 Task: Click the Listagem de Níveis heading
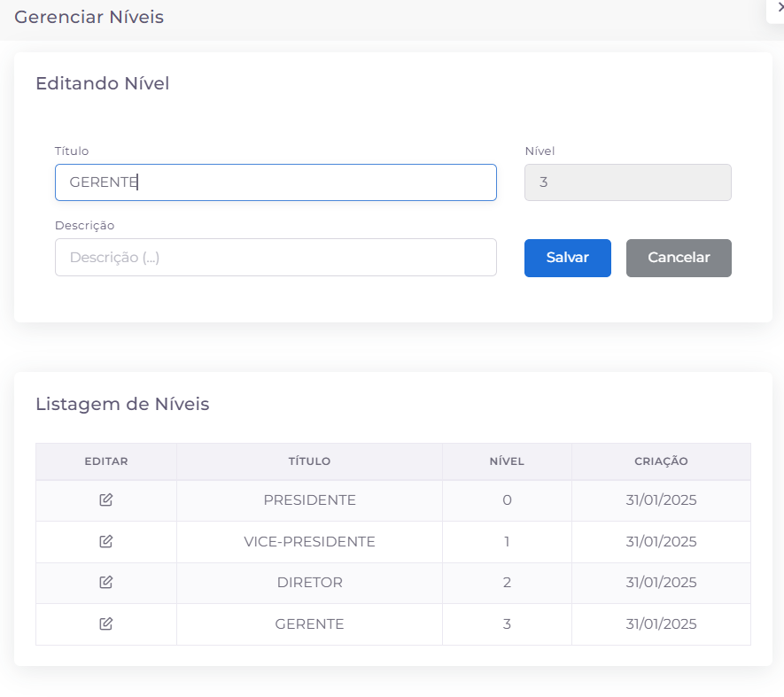coord(122,404)
